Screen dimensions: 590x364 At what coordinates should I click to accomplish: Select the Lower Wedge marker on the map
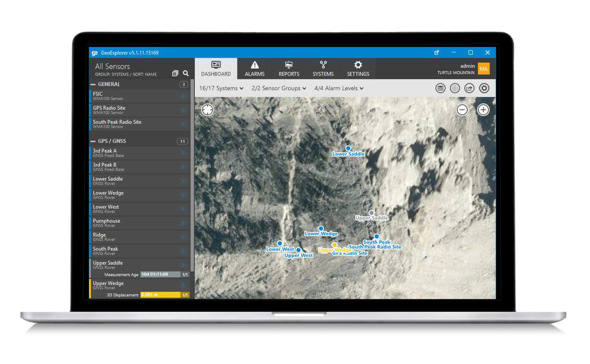coord(321,228)
